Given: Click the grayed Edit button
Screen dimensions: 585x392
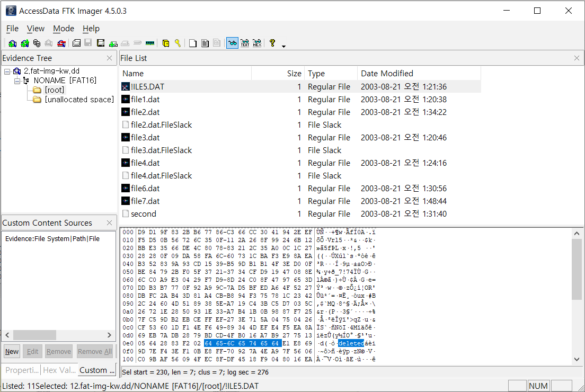Looking at the screenshot, I should 32,351.
